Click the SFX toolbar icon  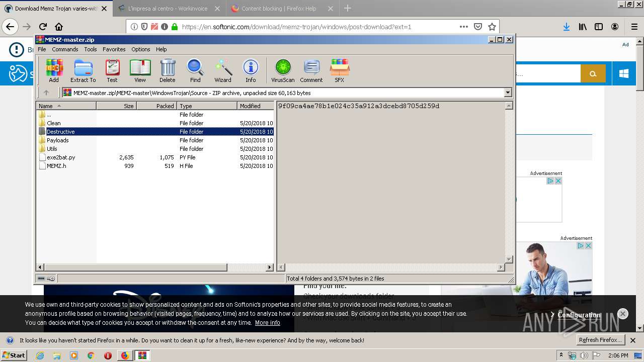coord(340,70)
